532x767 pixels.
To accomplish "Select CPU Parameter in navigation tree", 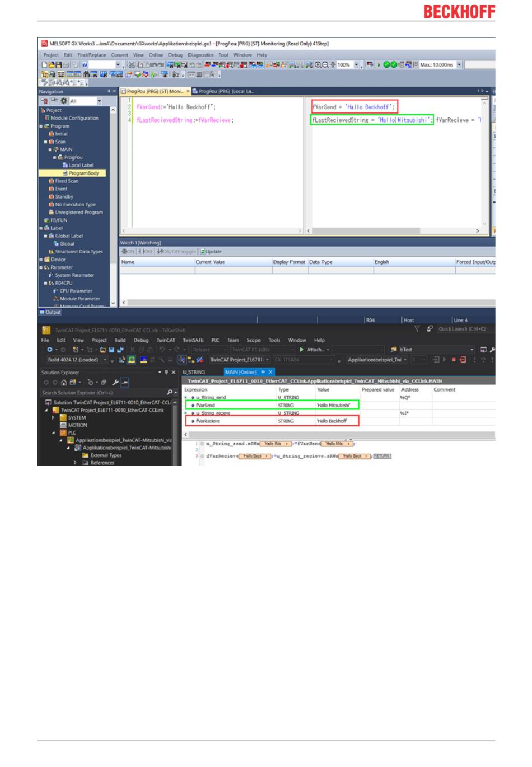I will coord(76,291).
